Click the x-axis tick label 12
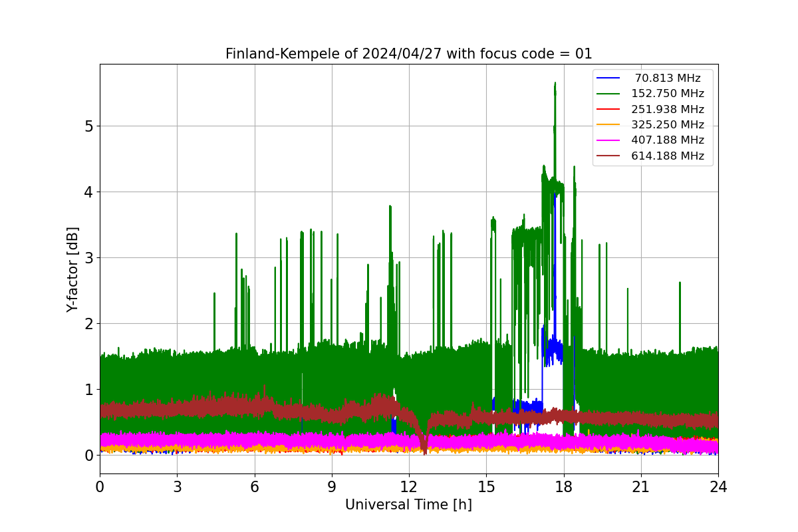This screenshot has height=532, width=798. 409,486
